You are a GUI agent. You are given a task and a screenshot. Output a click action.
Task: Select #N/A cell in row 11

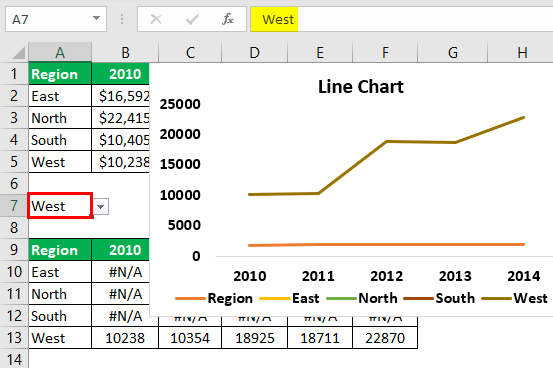(121, 294)
